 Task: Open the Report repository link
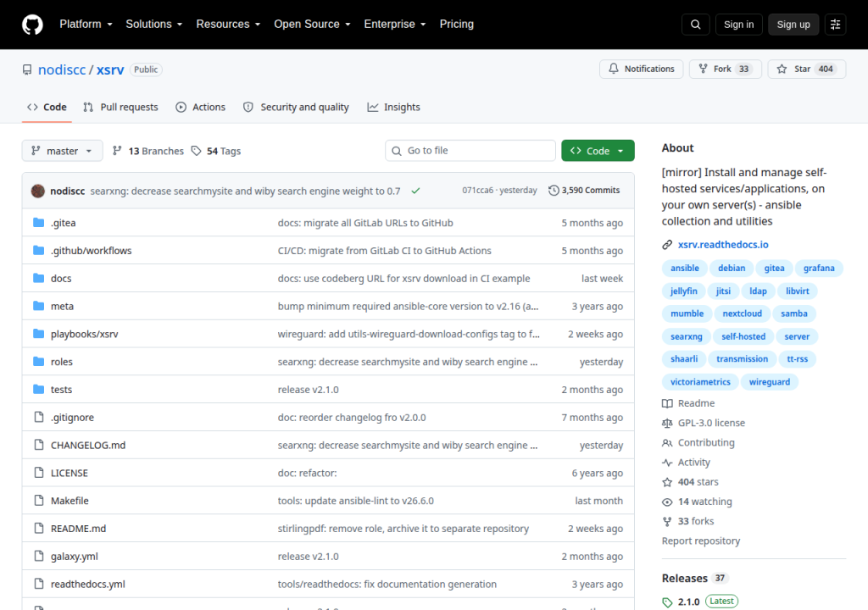click(x=701, y=541)
